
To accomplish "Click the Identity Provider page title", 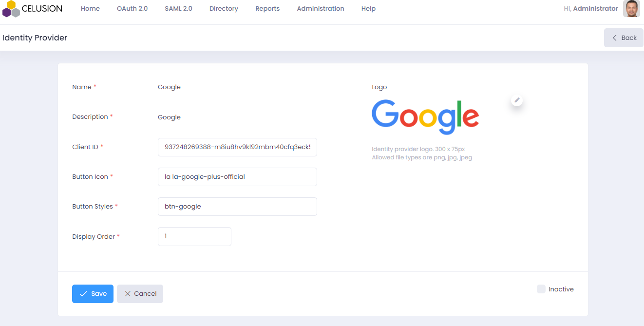I will pyautogui.click(x=35, y=38).
